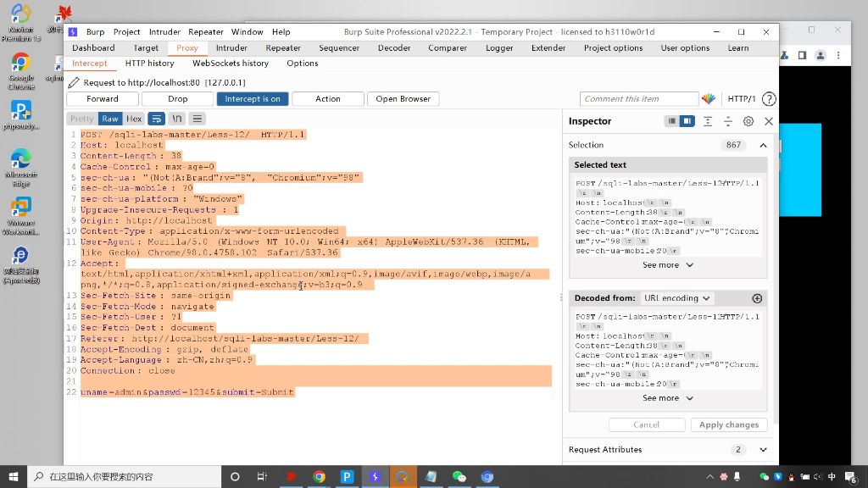Image resolution: width=868 pixels, height=488 pixels.
Task: Switch Inspector to single-column layout icon
Action: point(671,121)
